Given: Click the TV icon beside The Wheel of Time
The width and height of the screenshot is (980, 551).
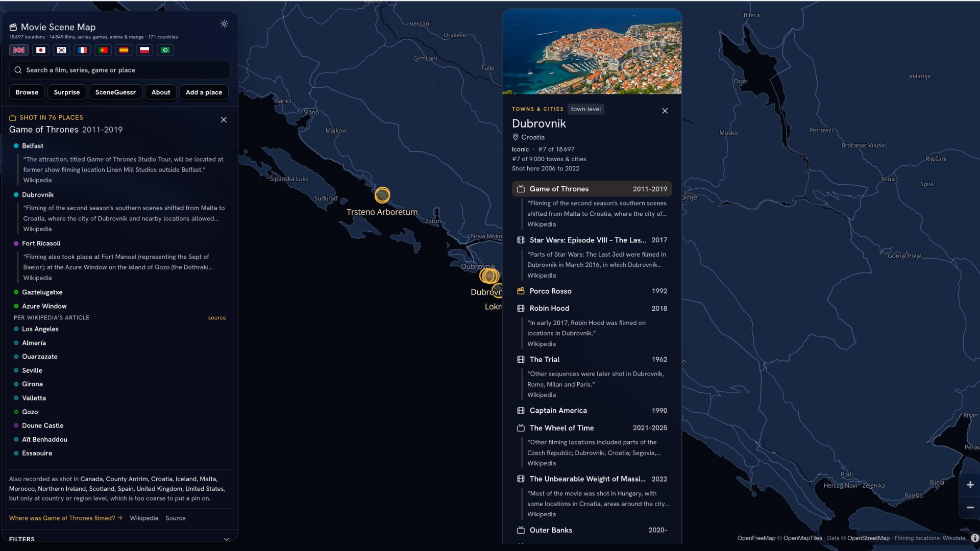Looking at the screenshot, I should coord(521,428).
